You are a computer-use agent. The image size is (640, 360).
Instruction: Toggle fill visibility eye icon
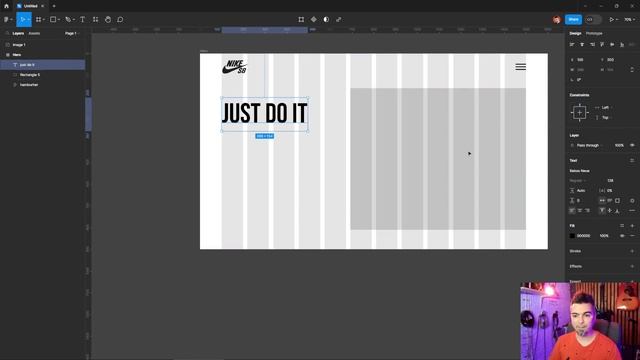click(622, 236)
